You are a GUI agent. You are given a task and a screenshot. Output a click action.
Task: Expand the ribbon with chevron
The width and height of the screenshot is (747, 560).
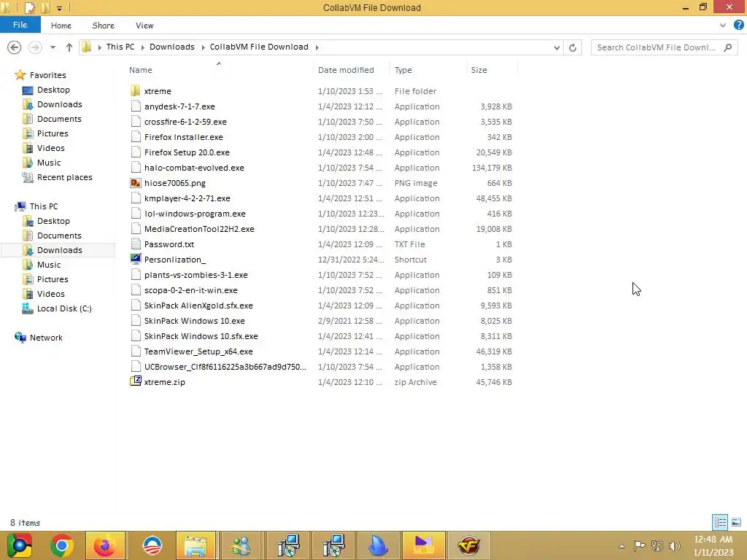723,26
